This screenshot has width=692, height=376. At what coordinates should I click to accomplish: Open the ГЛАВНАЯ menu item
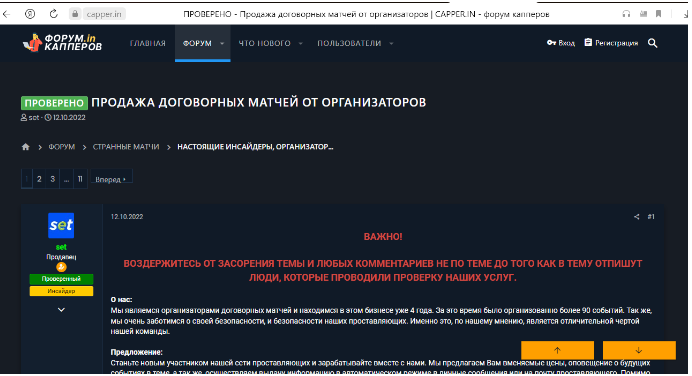click(x=148, y=43)
